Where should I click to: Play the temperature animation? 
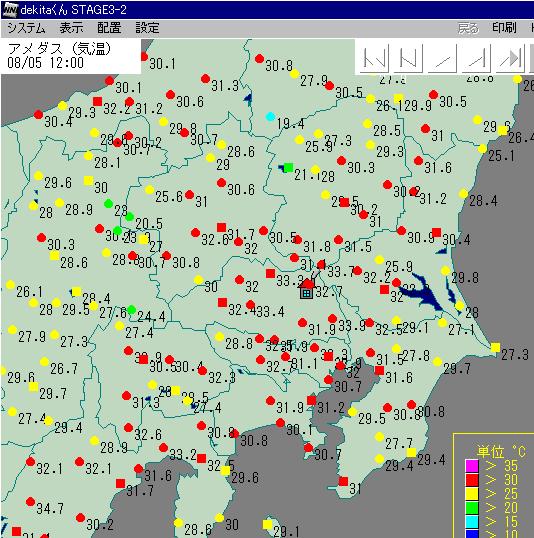click(442, 58)
